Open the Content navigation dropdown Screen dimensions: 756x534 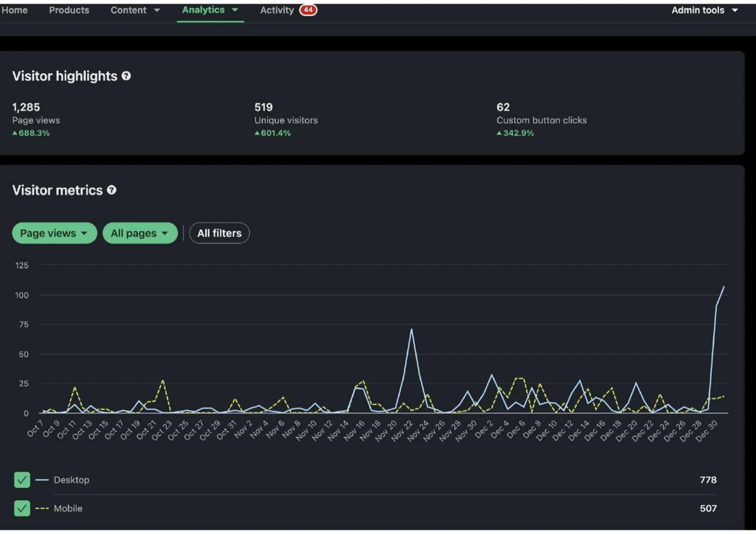coord(135,10)
